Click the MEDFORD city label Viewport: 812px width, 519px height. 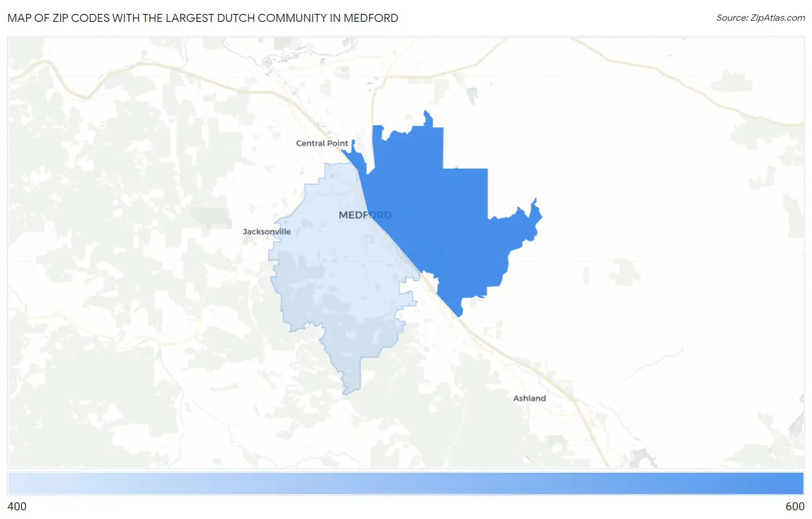click(x=365, y=215)
